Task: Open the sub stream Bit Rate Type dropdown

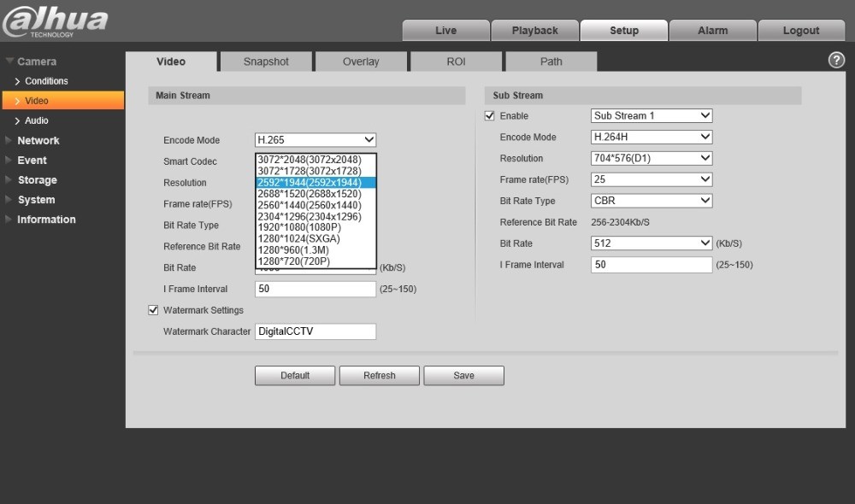Action: (651, 201)
